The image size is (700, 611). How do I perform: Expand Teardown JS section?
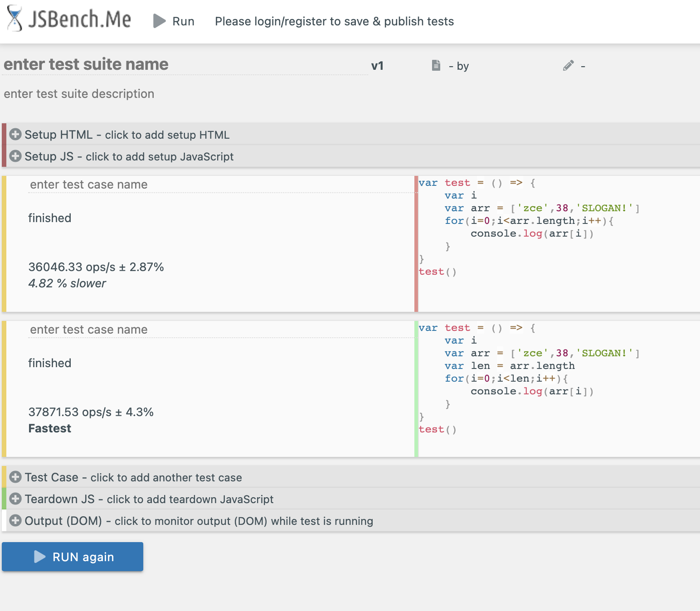pos(149,499)
